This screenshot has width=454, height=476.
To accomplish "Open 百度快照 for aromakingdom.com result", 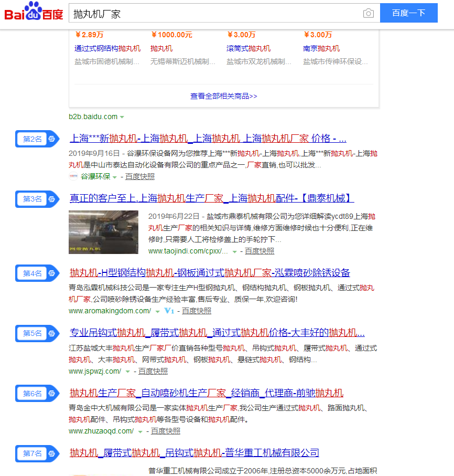I will tap(197, 311).
